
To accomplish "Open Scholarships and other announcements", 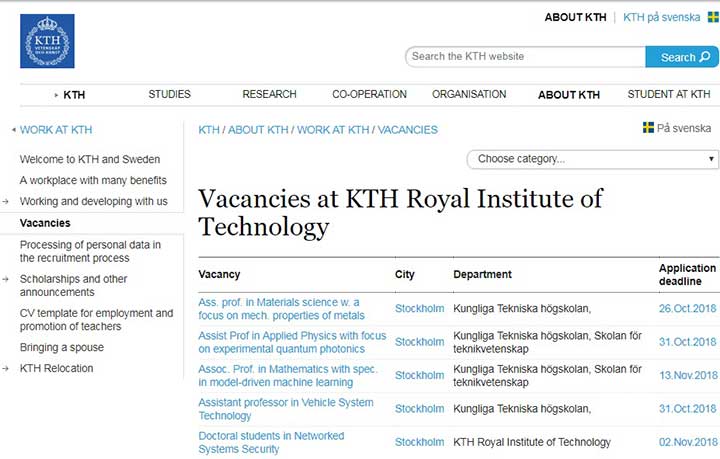I will click(x=73, y=285).
